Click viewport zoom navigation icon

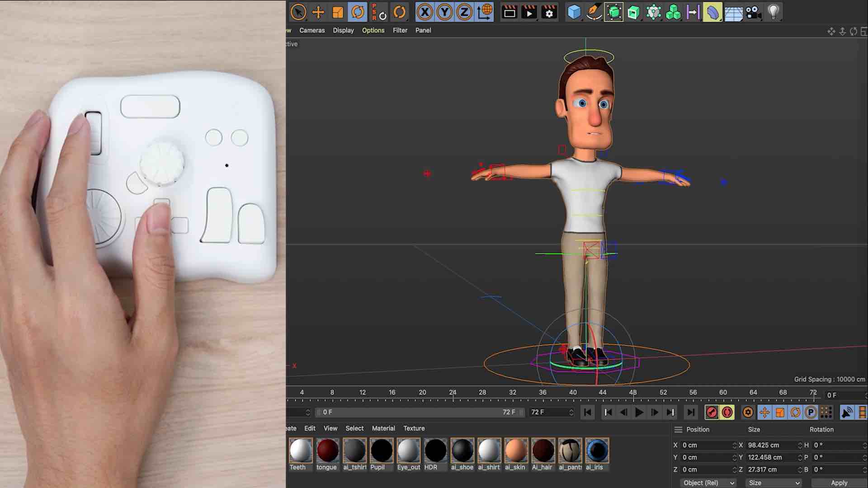coord(842,31)
